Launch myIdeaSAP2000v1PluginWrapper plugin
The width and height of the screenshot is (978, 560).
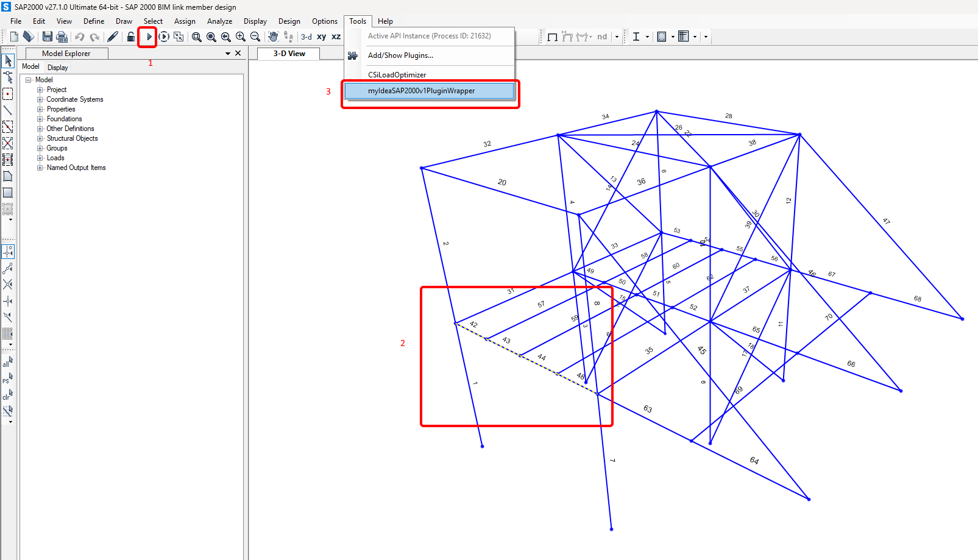click(430, 91)
